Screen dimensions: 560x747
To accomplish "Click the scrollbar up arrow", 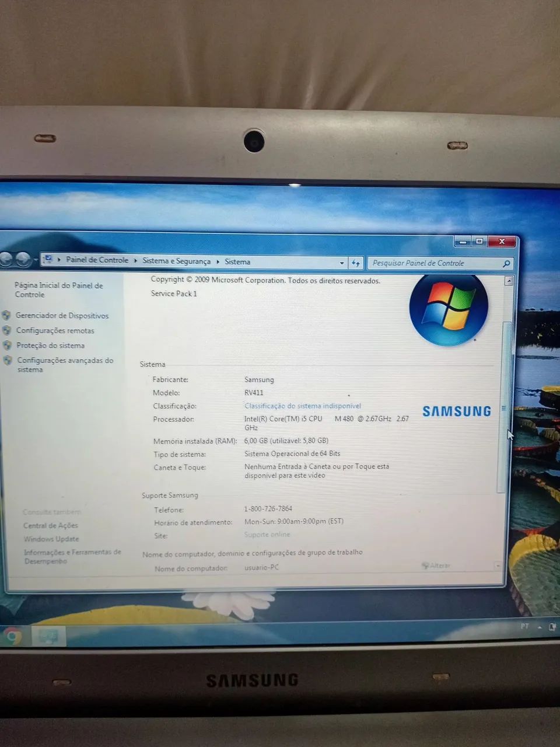I will (x=509, y=281).
